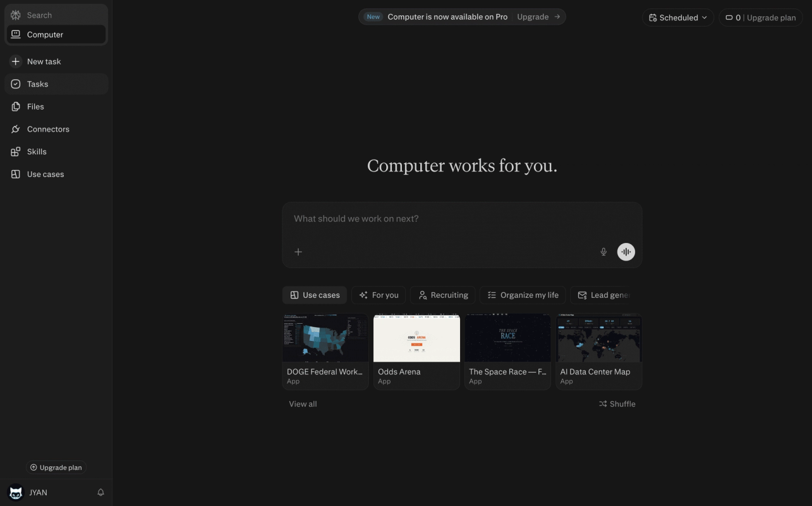This screenshot has height=506, width=812.
Task: Click Upgrade link in Pro banner
Action: [x=538, y=17]
